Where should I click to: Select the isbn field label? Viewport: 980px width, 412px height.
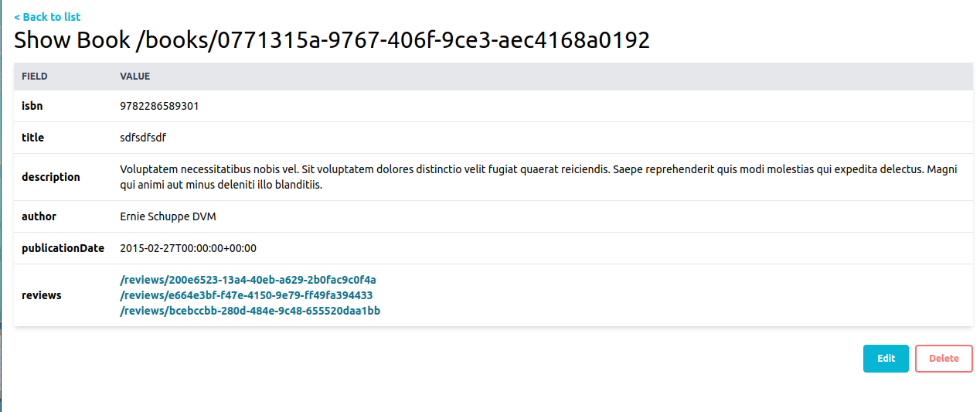click(32, 106)
